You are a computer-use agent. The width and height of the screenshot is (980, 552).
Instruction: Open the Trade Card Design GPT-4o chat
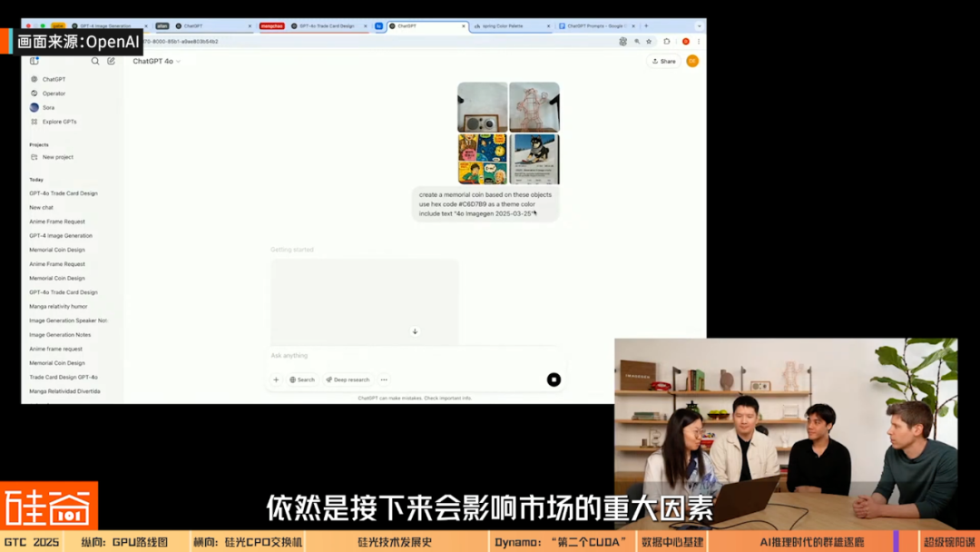(x=64, y=378)
